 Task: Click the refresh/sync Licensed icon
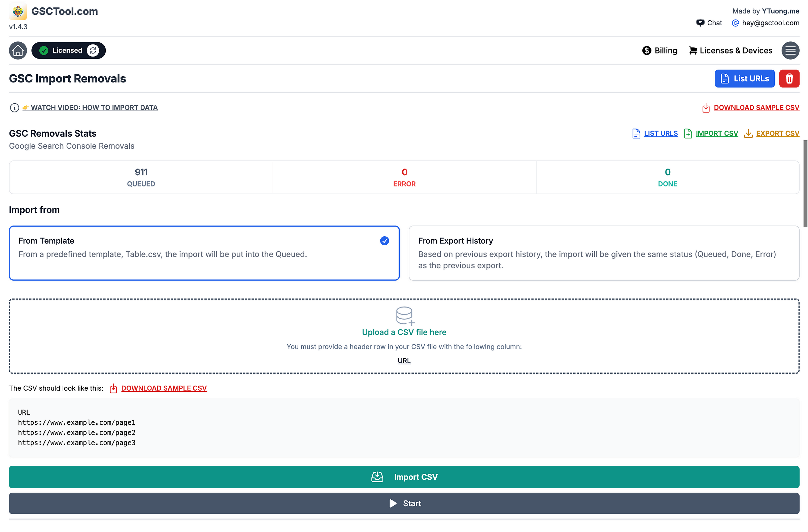coord(93,50)
